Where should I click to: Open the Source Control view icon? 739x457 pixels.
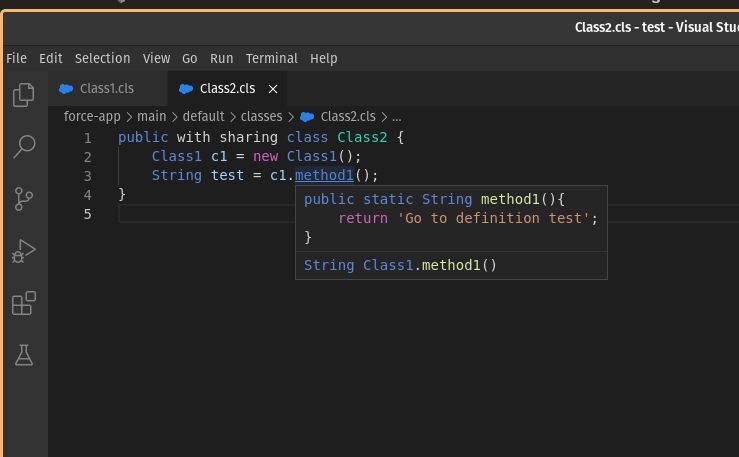[x=24, y=199]
